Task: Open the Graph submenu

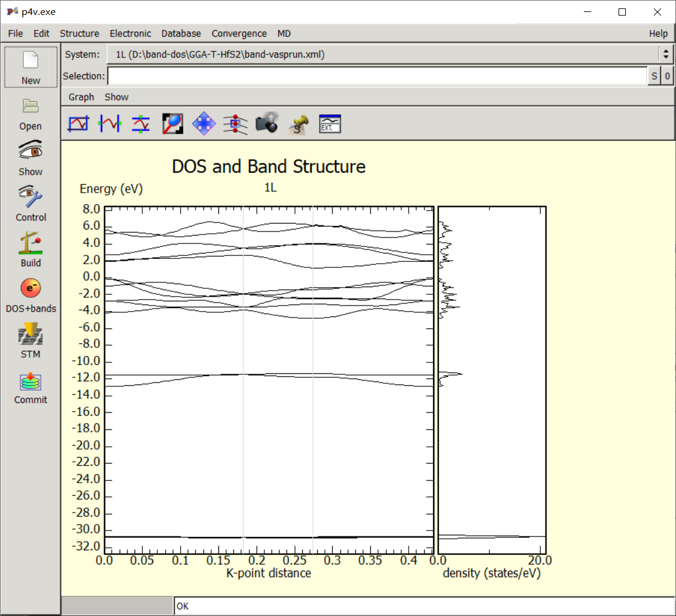Action: pos(81,97)
